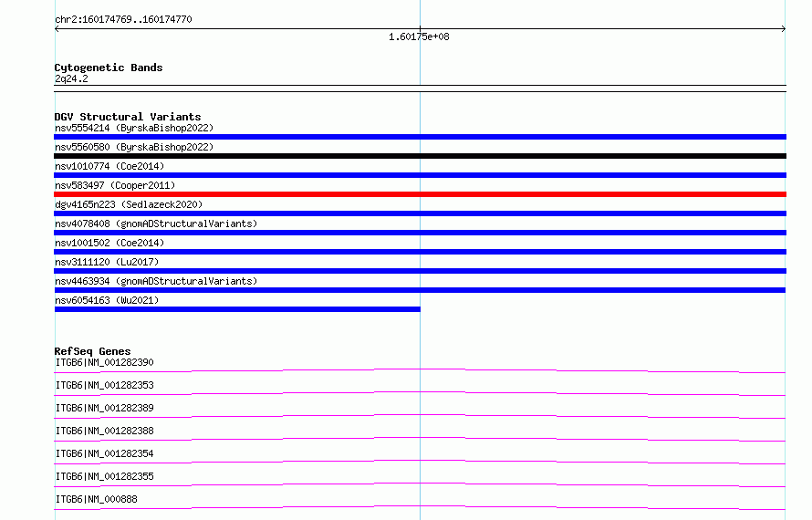
Task: Click the 1.60175e+08 ruler tick label
Action: (x=419, y=36)
